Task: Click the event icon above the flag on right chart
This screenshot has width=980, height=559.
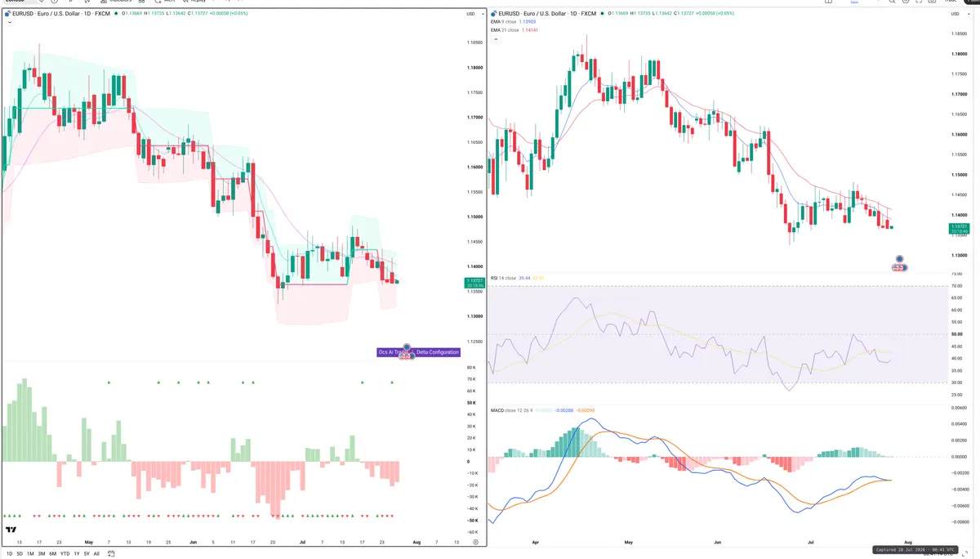Action: [x=899, y=258]
